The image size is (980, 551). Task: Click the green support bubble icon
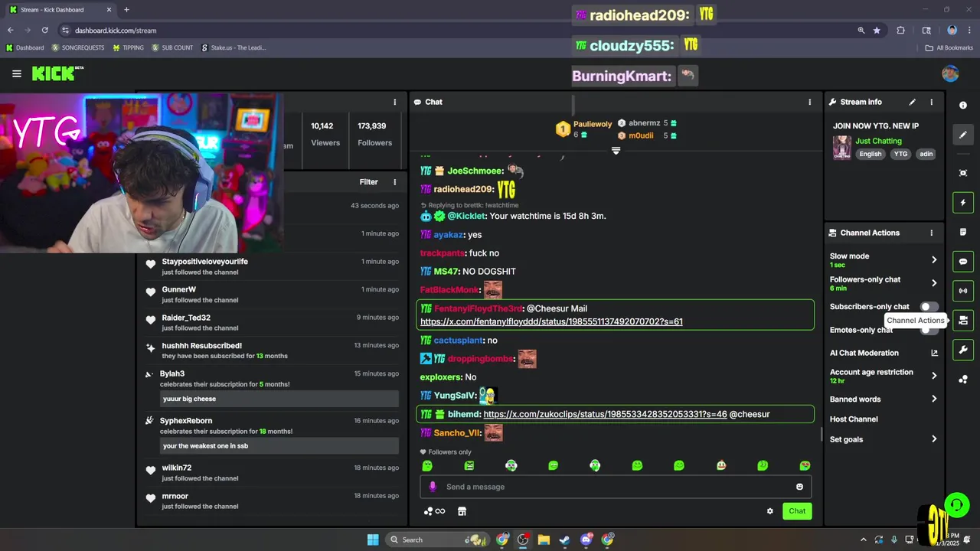click(956, 504)
